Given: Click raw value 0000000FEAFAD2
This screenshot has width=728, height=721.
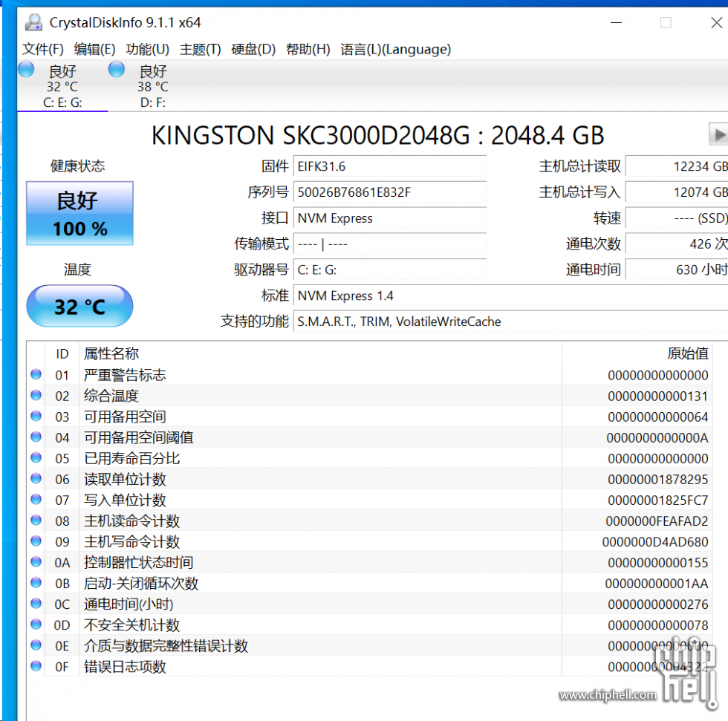Looking at the screenshot, I should tap(657, 521).
